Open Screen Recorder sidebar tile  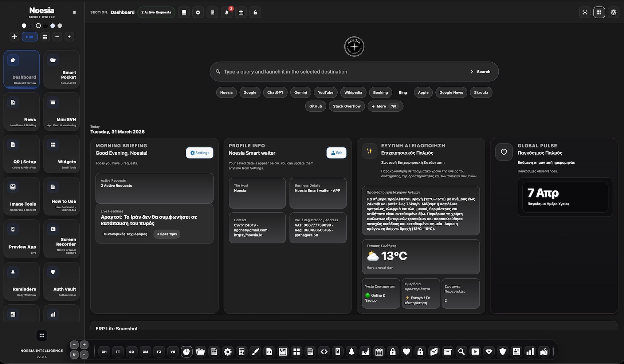point(62,239)
